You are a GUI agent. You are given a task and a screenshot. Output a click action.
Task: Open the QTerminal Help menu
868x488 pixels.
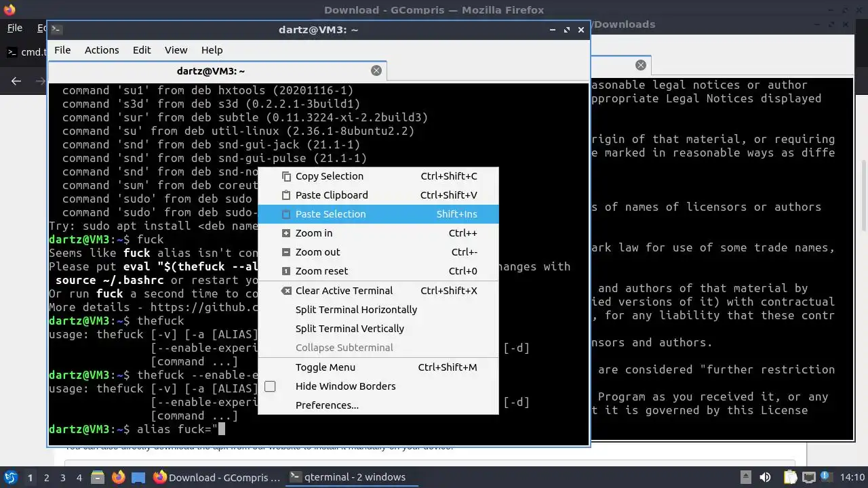pyautogui.click(x=212, y=50)
